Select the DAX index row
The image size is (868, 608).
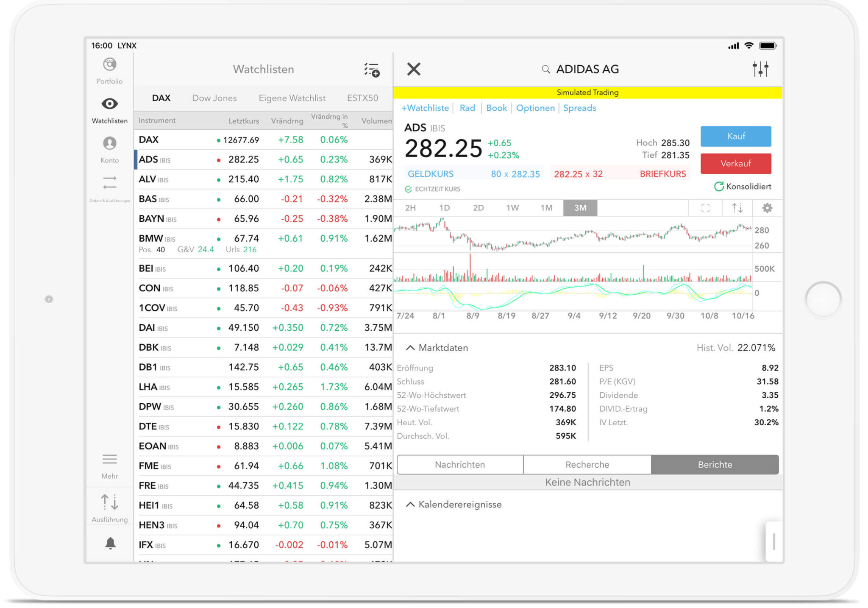pos(264,140)
